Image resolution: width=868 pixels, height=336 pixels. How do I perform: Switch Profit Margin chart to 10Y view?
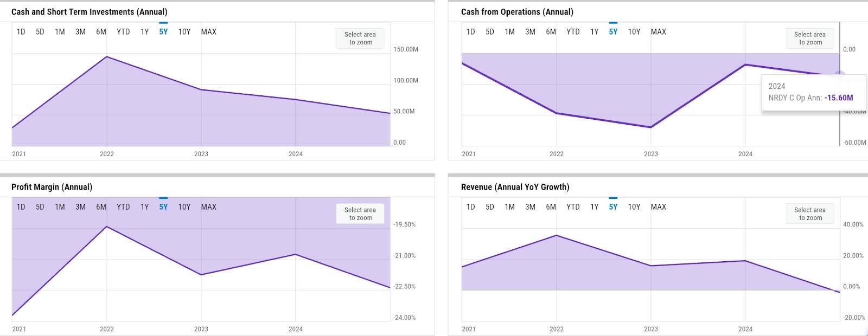pyautogui.click(x=184, y=206)
